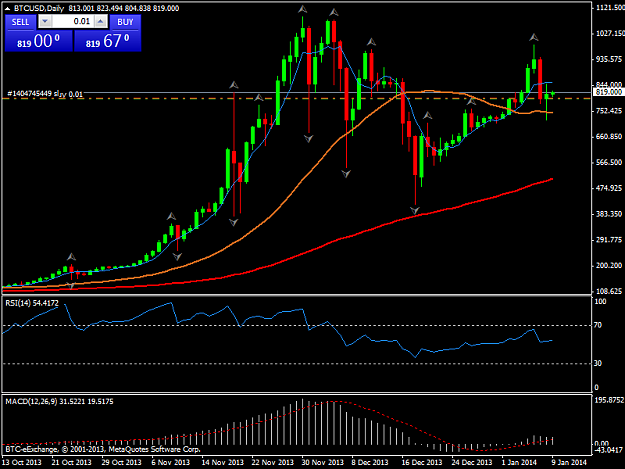Click the 200.200 price scale label
625x469 pixels.
(x=609, y=266)
